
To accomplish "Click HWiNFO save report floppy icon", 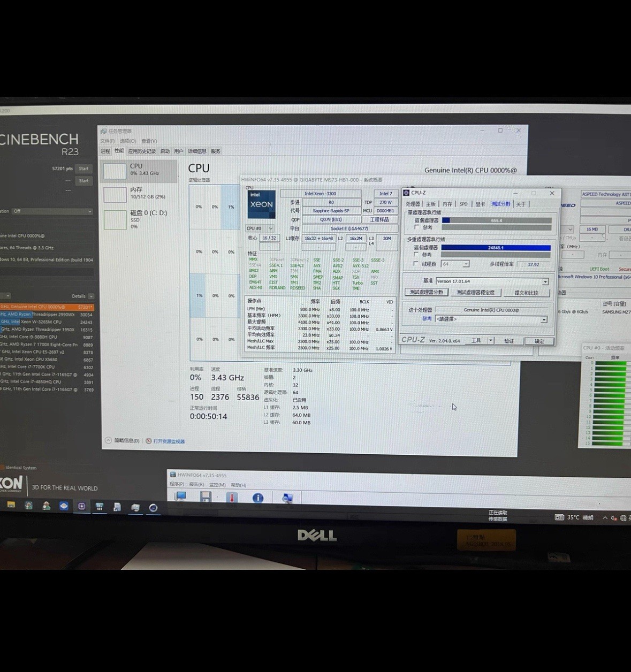I will (x=205, y=498).
